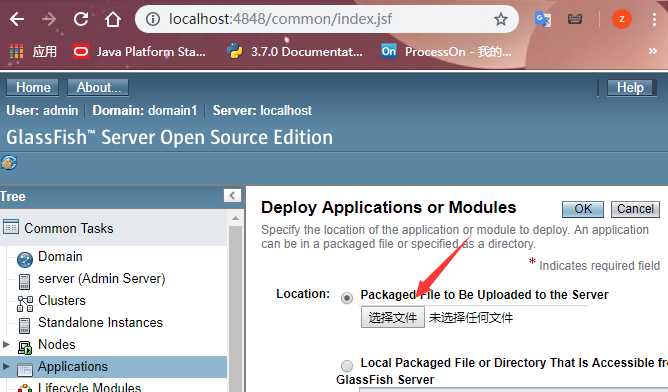The width and height of the screenshot is (668, 392).
Task: Click the 未选择任何文件 no-file text
Action: [x=471, y=318]
